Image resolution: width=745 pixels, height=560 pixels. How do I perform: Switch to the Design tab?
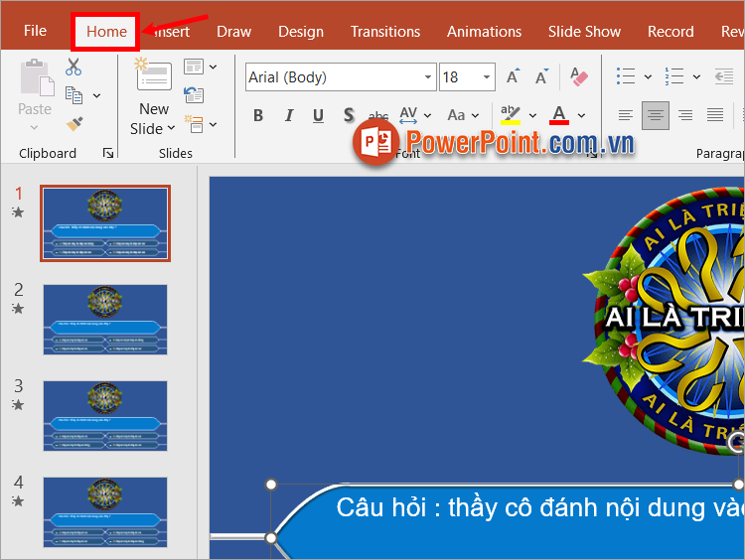tap(301, 32)
